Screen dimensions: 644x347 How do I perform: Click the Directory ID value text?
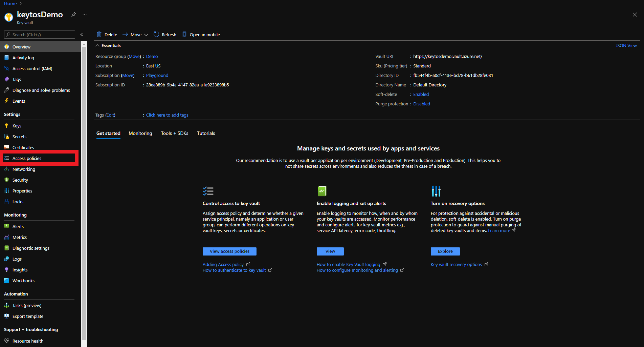[453, 75]
